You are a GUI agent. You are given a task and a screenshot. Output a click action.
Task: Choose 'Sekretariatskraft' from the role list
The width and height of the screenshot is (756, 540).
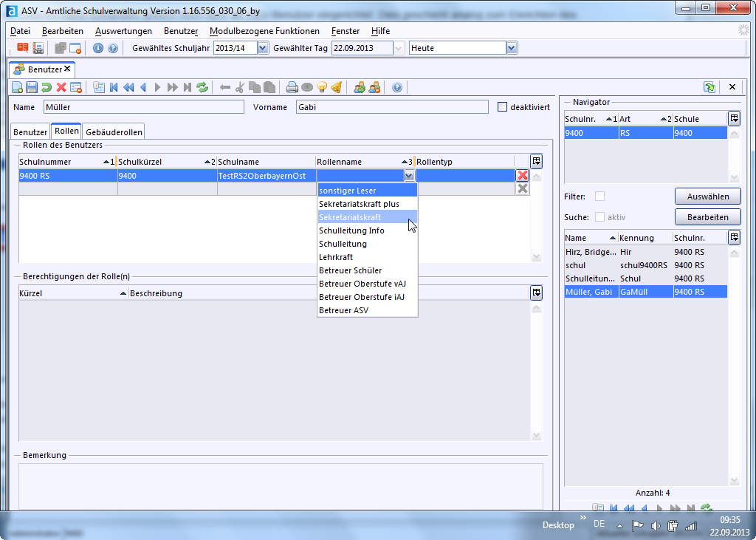point(368,217)
